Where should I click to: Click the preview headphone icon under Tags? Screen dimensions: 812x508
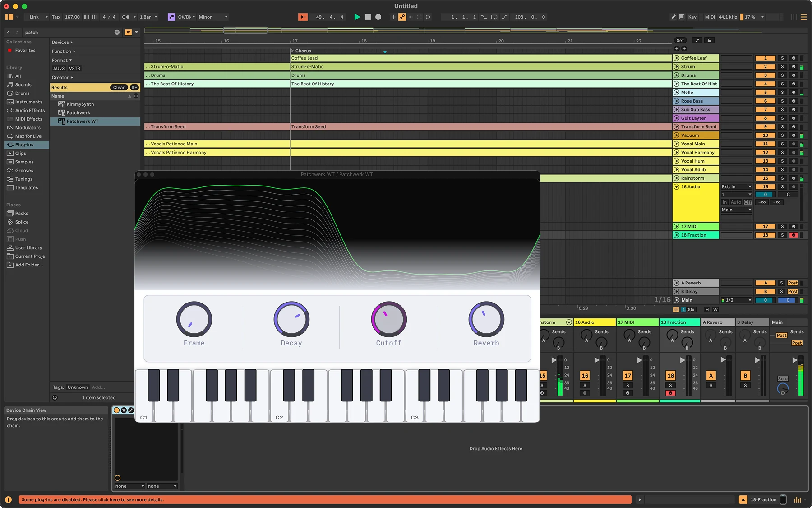55,398
